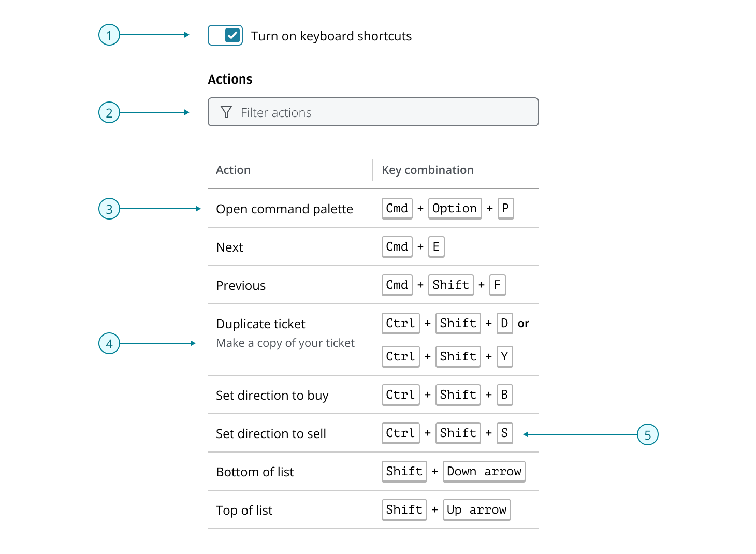The image size is (756, 554).
Task: Click the Up arrow keycap badge
Action: (476, 509)
